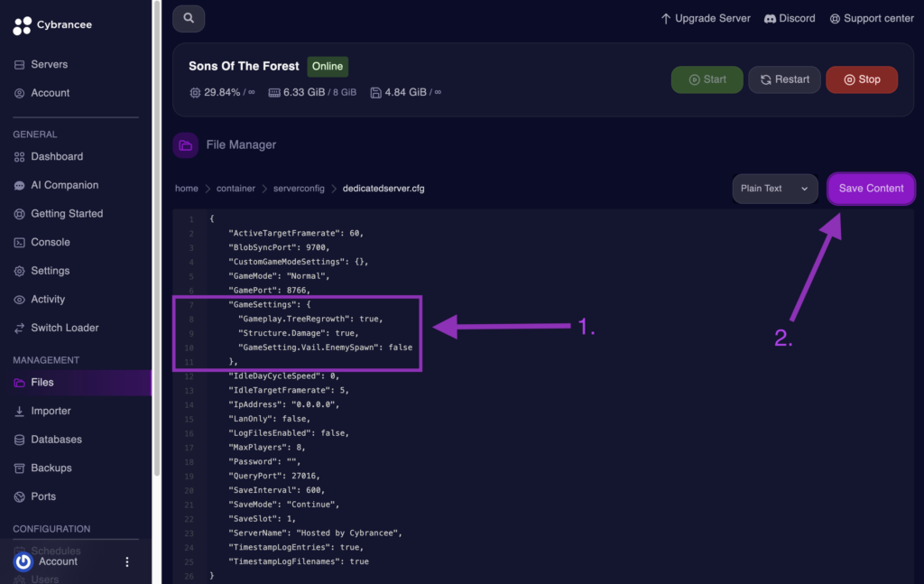
Task: Click the Files folder icon in sidebar
Action: coord(20,383)
